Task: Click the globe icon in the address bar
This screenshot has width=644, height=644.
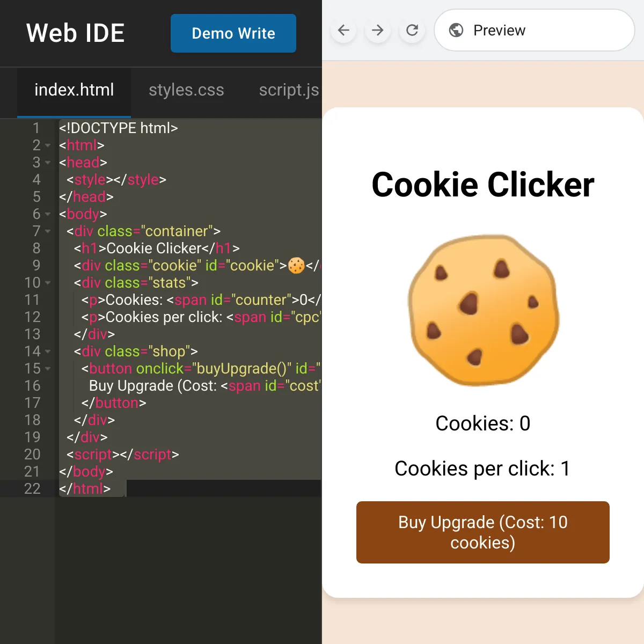Action: 456,30
